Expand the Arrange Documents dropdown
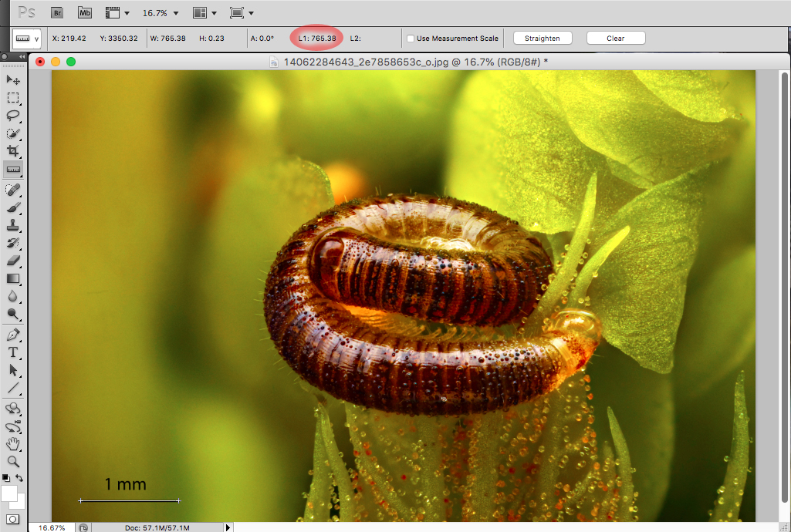 click(205, 13)
